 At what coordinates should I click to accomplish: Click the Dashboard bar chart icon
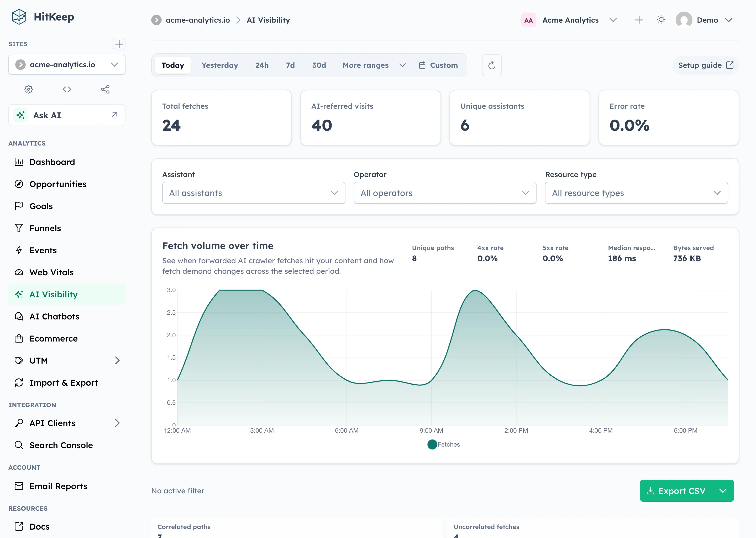[x=19, y=162]
